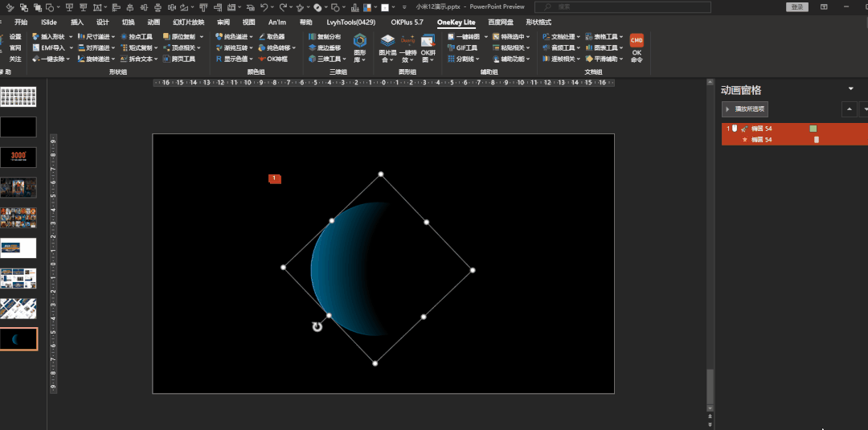Click the 关注 button
Image resolution: width=868 pixels, height=430 pixels.
click(x=15, y=59)
